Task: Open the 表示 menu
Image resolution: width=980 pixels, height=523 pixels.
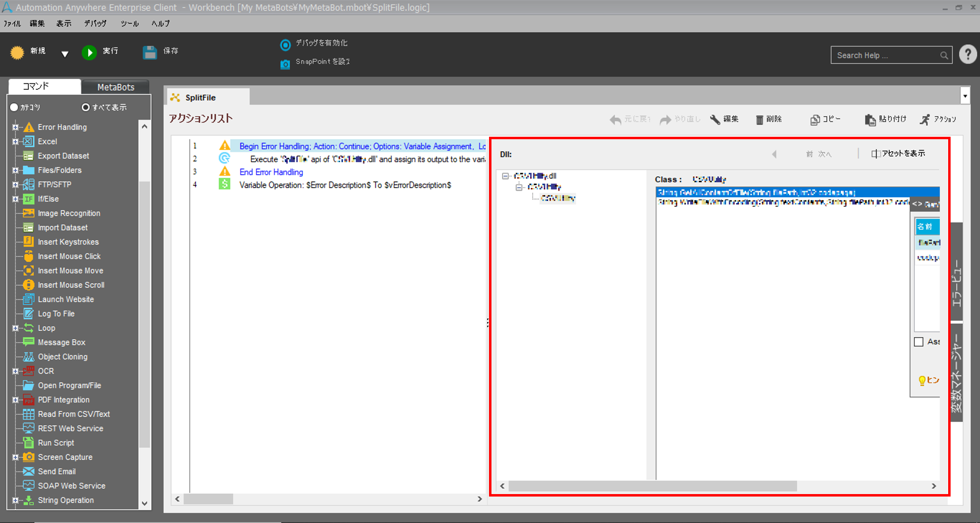Action: pyautogui.click(x=64, y=24)
